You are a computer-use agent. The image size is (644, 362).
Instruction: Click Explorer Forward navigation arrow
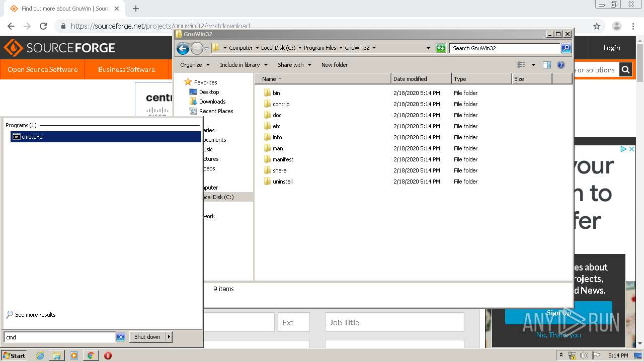pos(197,48)
